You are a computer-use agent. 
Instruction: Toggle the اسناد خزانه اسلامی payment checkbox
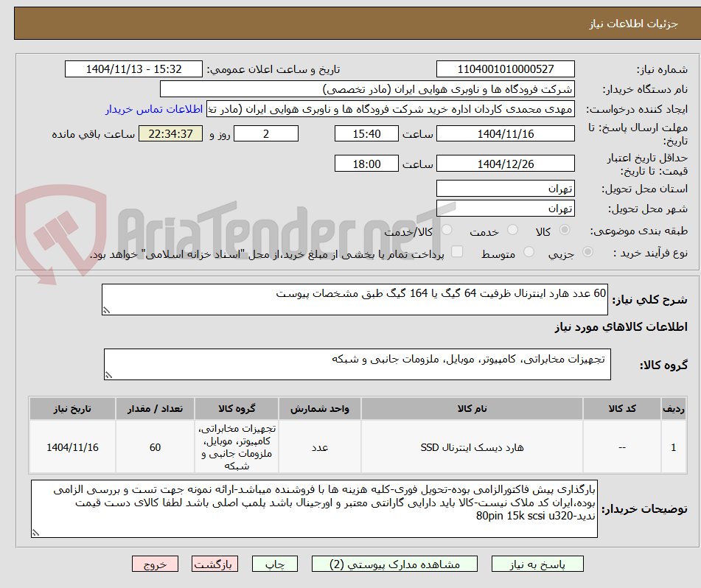(456, 251)
